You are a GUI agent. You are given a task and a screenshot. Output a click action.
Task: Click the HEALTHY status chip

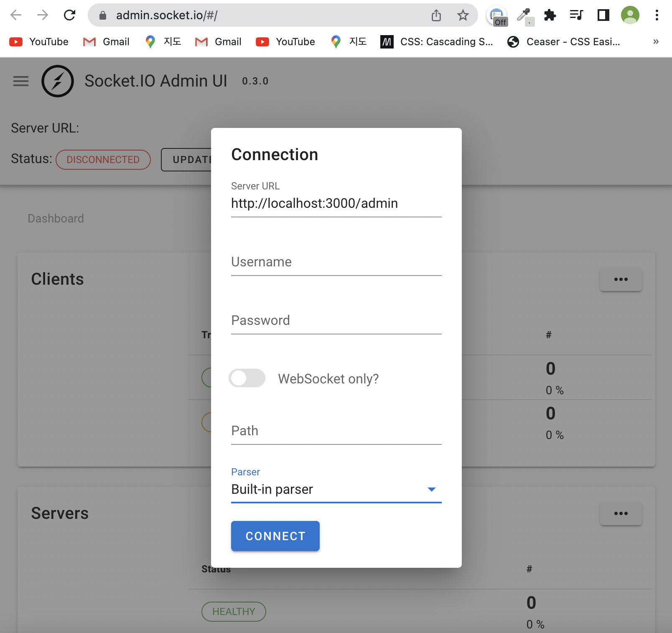[x=234, y=612]
